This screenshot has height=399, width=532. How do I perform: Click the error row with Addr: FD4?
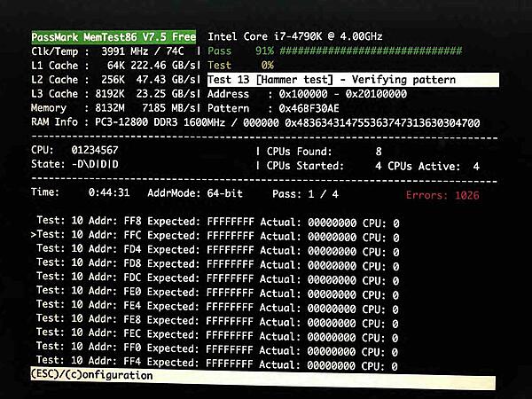218,250
